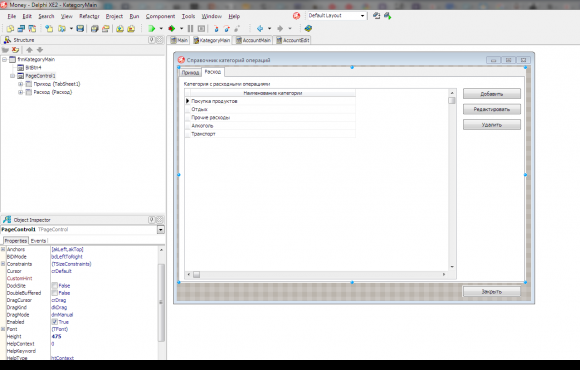
Task: Uncheck the Enabled True checkbox
Action: coord(55,322)
